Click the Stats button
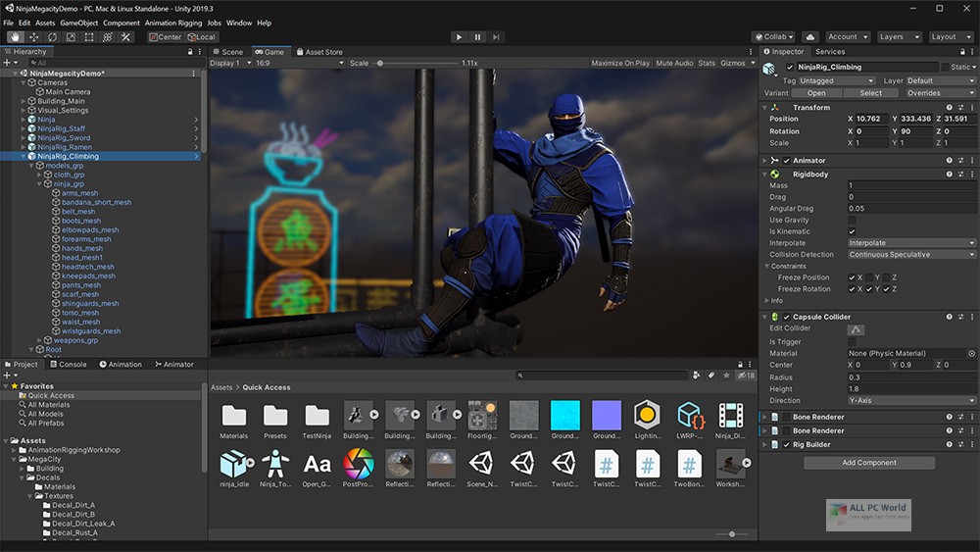 (x=707, y=63)
